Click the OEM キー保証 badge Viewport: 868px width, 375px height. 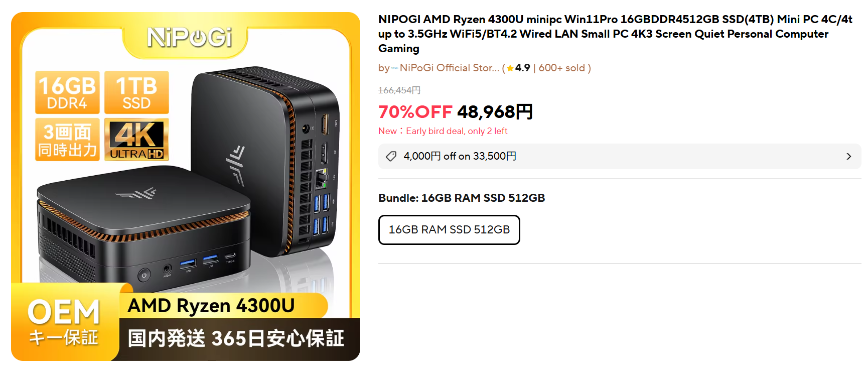tap(64, 322)
